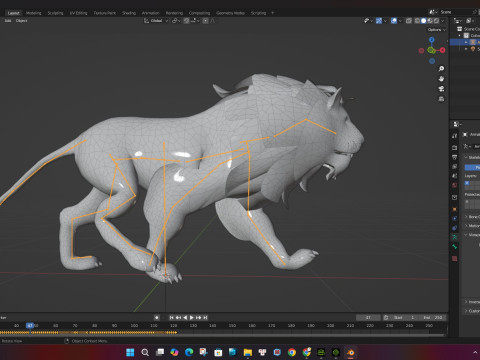Toggle perspective orthographic view icon
The width and height of the screenshot is (480, 360).
[x=441, y=99]
